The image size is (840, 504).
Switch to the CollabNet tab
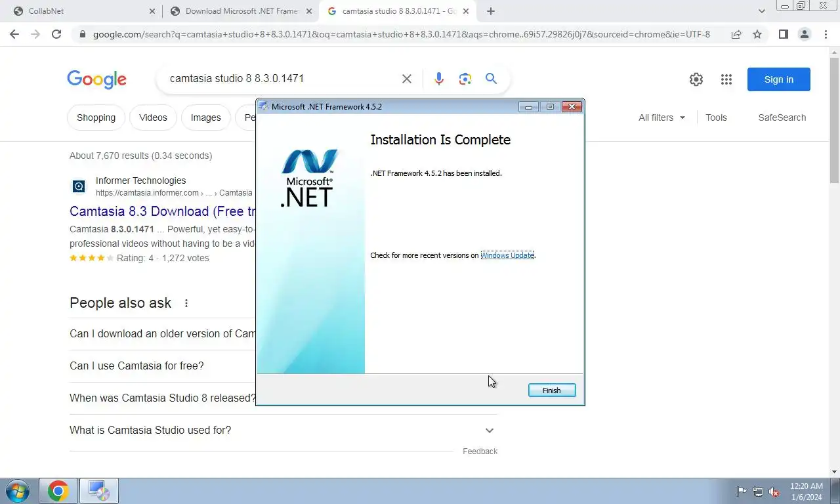[x=83, y=11]
